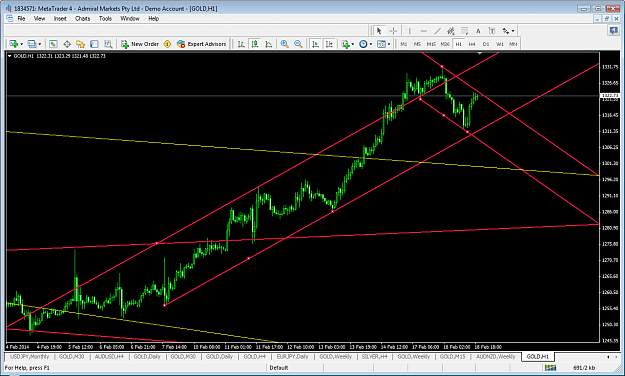Image resolution: width=625 pixels, height=376 pixels.
Task: Switch to H4 timeframe
Action: [x=472, y=44]
